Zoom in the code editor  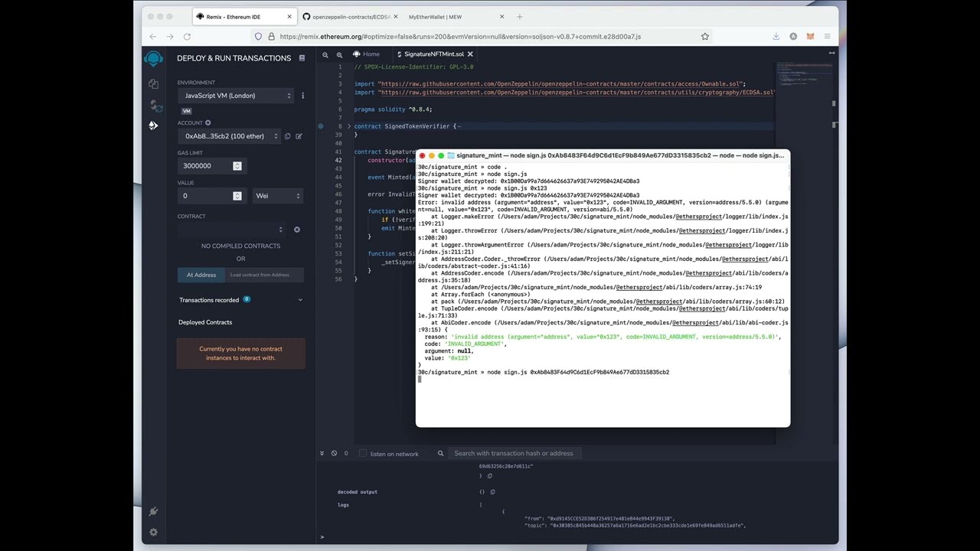339,55
